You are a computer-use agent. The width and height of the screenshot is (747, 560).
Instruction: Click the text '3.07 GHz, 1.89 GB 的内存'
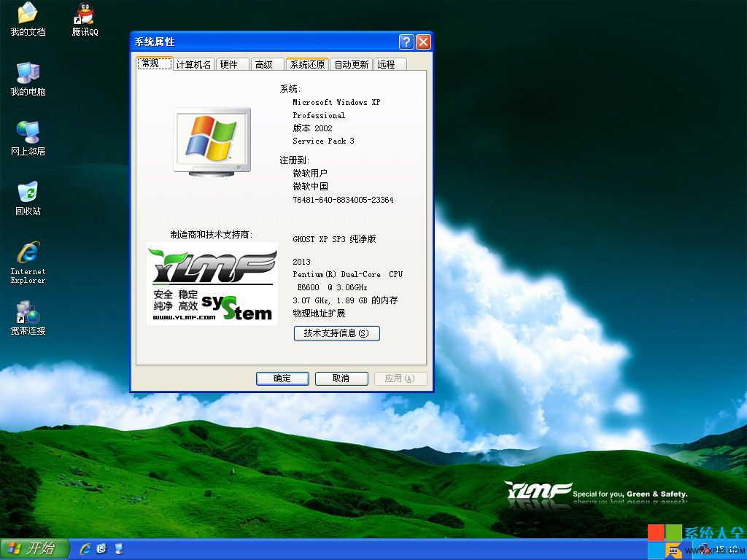coord(345,300)
